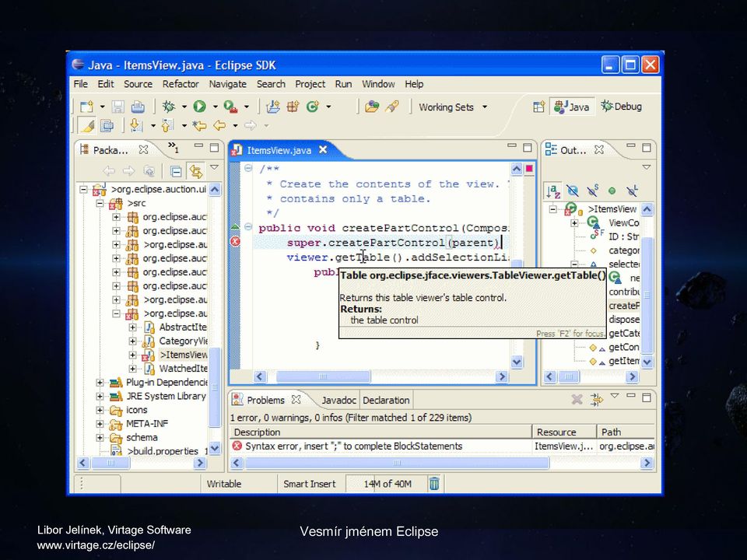Select the Java perspective button
Image resolution: width=747 pixels, height=560 pixels.
(x=572, y=107)
